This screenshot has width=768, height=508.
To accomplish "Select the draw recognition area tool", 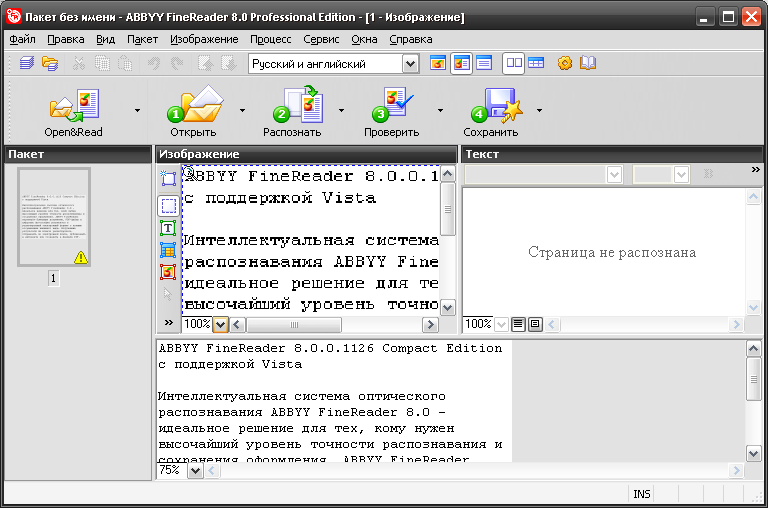I will click(168, 178).
